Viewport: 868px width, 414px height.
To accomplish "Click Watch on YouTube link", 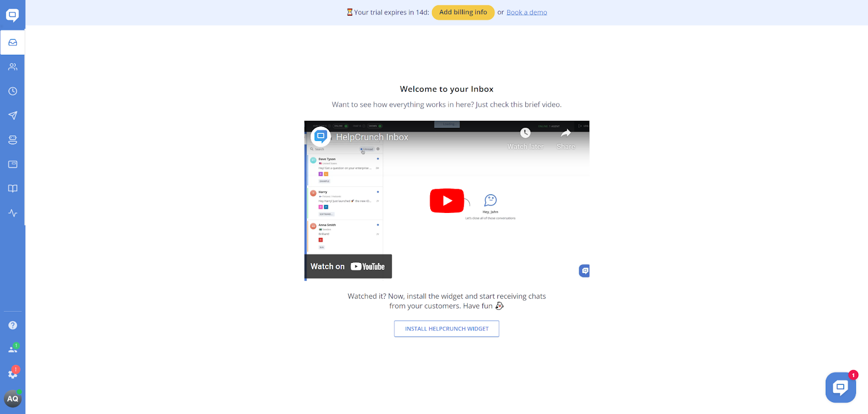I will [348, 267].
